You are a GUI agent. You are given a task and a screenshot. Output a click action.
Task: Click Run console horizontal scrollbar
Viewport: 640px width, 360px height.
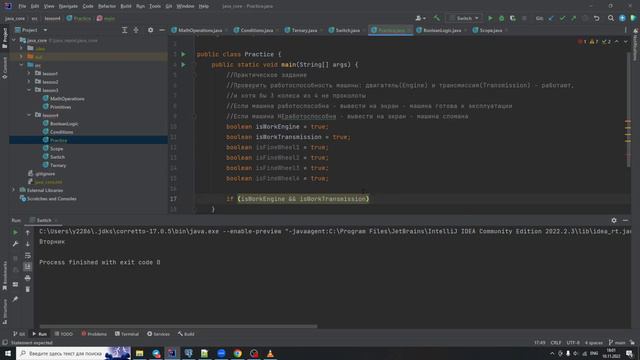pyautogui.click(x=178, y=326)
